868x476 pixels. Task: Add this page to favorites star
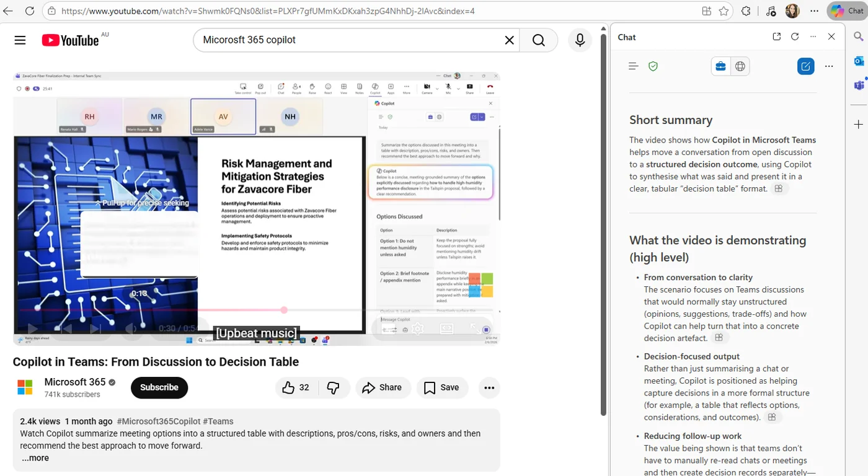(724, 11)
